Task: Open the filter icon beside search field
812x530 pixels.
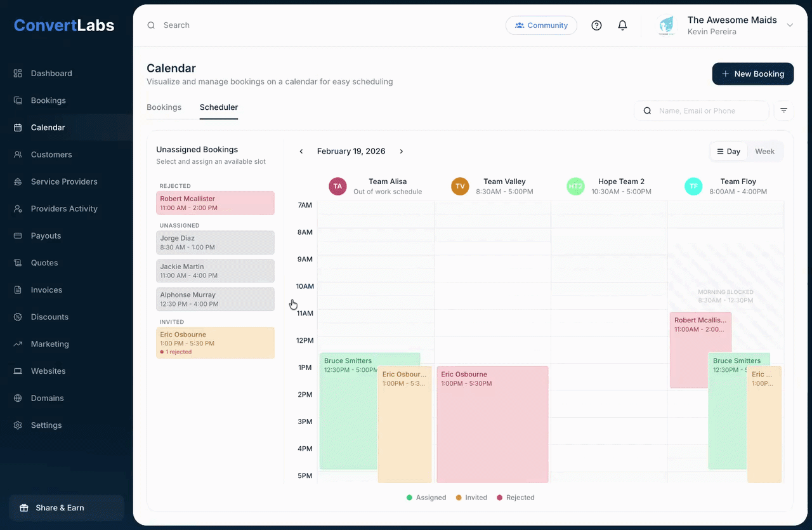Action: [x=783, y=110]
